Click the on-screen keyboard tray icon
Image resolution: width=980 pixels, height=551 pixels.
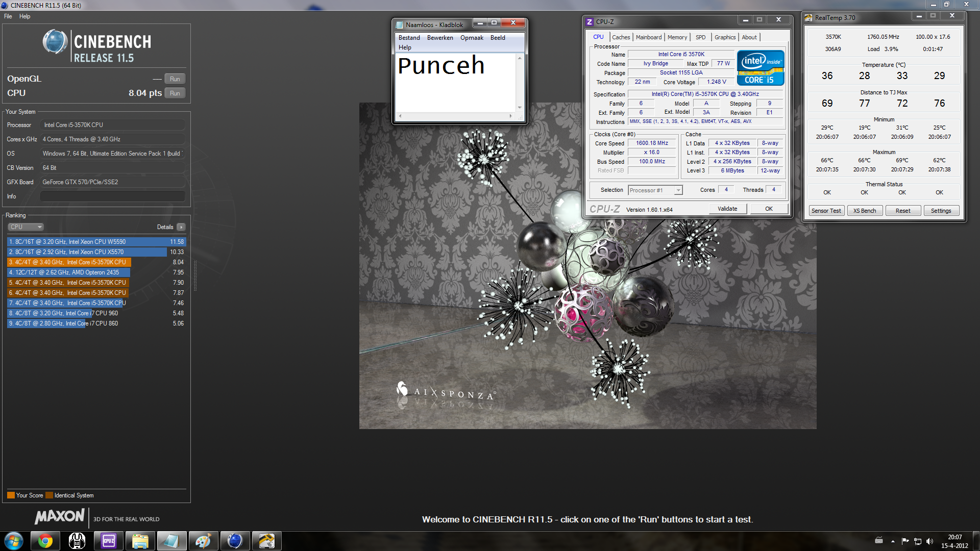click(x=879, y=540)
